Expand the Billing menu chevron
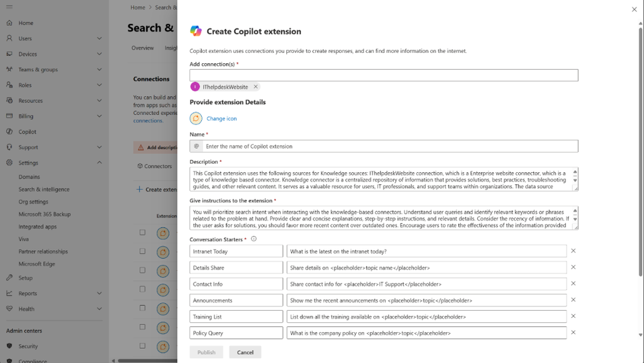Screen dimensions: 644x363 coord(99,116)
